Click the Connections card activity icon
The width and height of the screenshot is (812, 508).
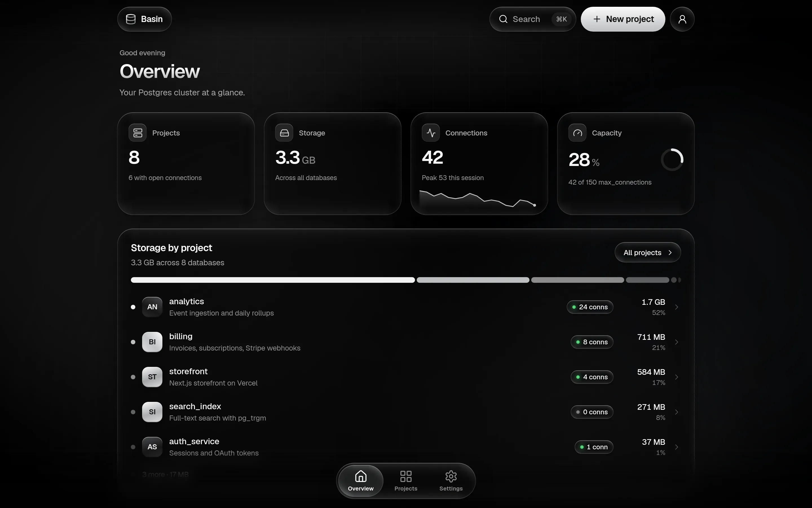click(x=431, y=133)
